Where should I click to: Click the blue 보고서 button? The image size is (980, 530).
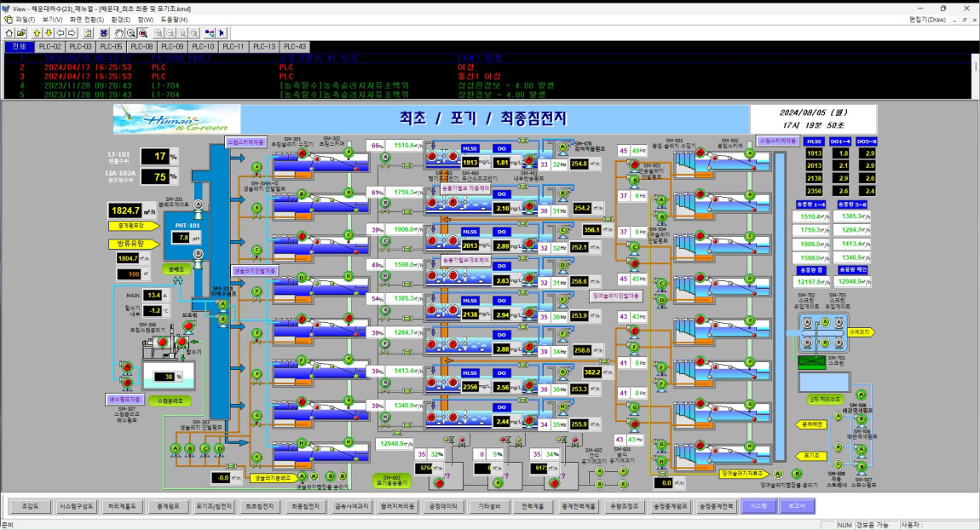(x=797, y=506)
